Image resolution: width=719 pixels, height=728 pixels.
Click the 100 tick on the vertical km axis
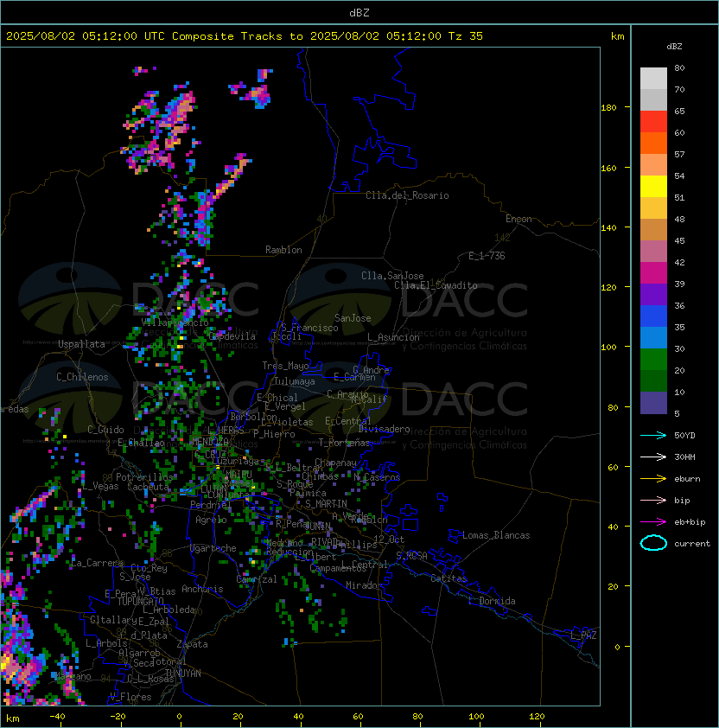608,348
